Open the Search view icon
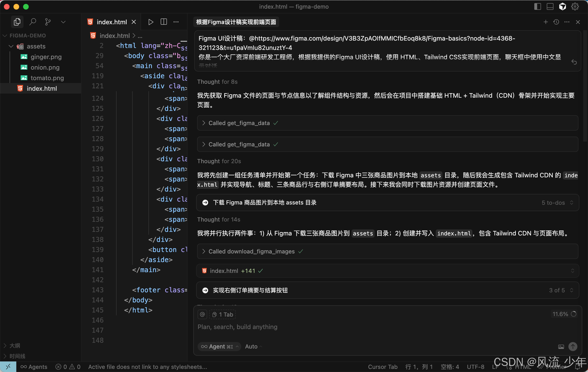This screenshot has height=372, width=588. tap(32, 22)
